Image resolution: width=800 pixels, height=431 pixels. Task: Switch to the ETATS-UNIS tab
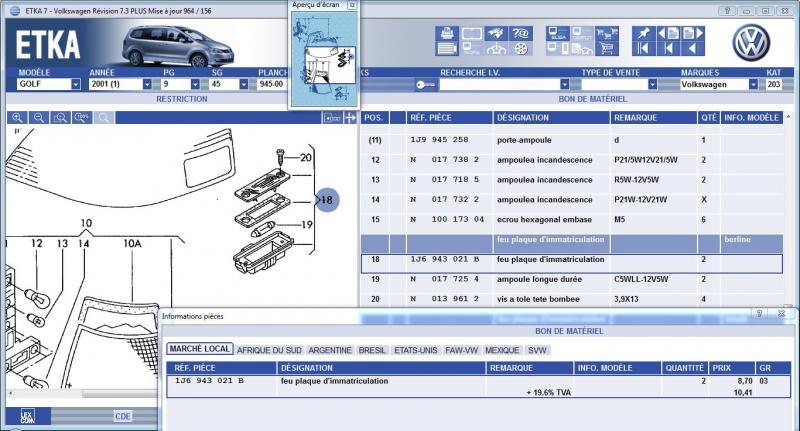pos(415,350)
